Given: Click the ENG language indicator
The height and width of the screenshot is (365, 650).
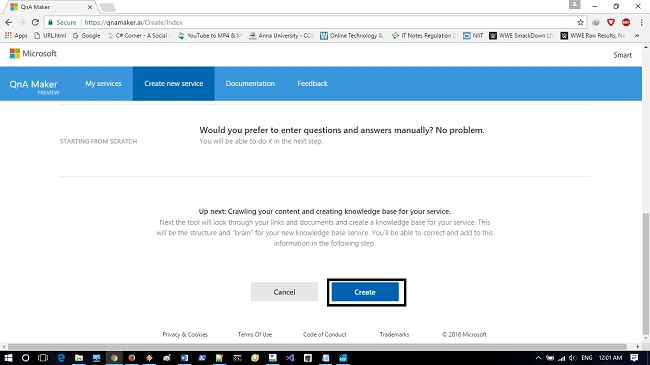Looking at the screenshot, I should [x=587, y=358].
